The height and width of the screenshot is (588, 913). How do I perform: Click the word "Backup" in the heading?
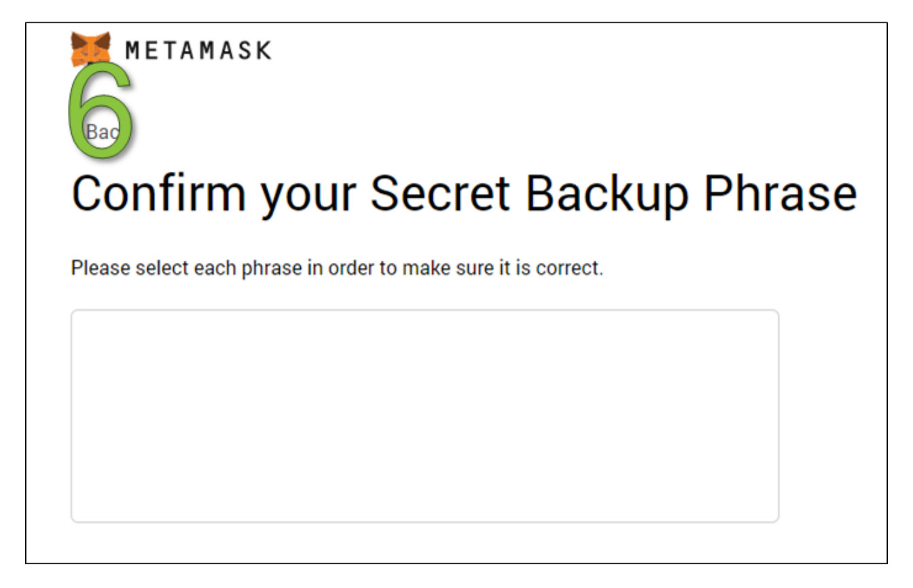tap(607, 194)
